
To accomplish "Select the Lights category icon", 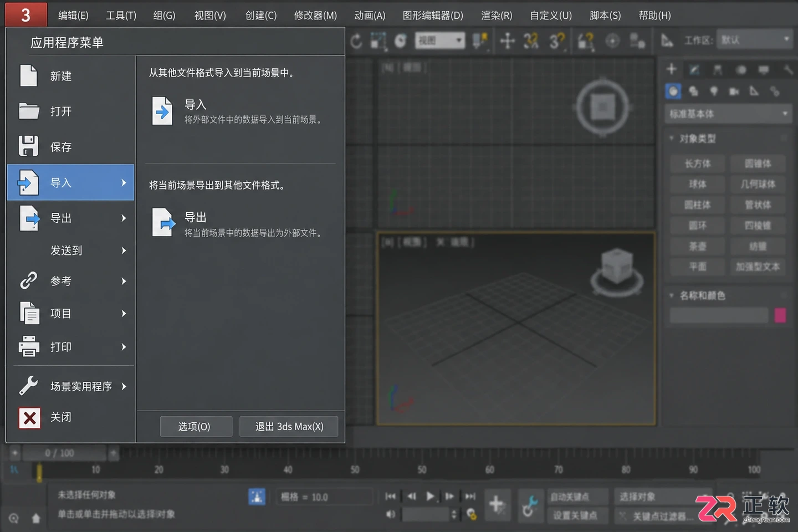I will pos(714,91).
